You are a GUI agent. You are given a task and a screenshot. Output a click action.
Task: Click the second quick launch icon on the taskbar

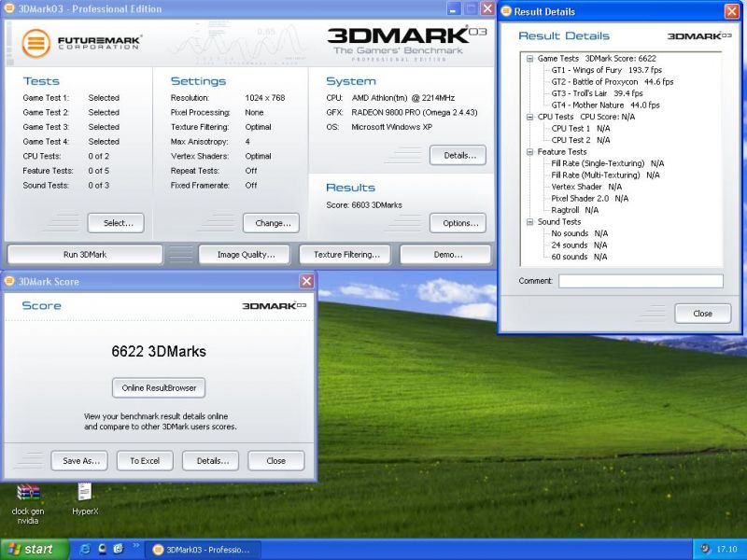point(102,549)
